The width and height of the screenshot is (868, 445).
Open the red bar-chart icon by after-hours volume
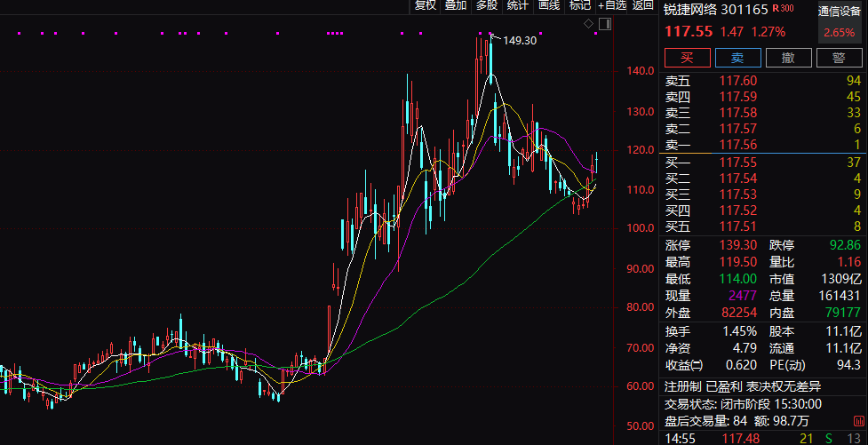tap(857, 422)
